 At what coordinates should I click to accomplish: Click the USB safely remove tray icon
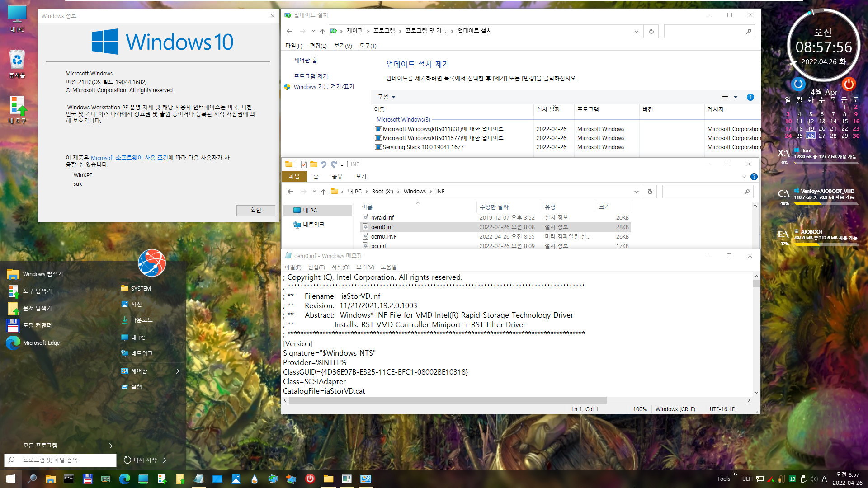[803, 479]
